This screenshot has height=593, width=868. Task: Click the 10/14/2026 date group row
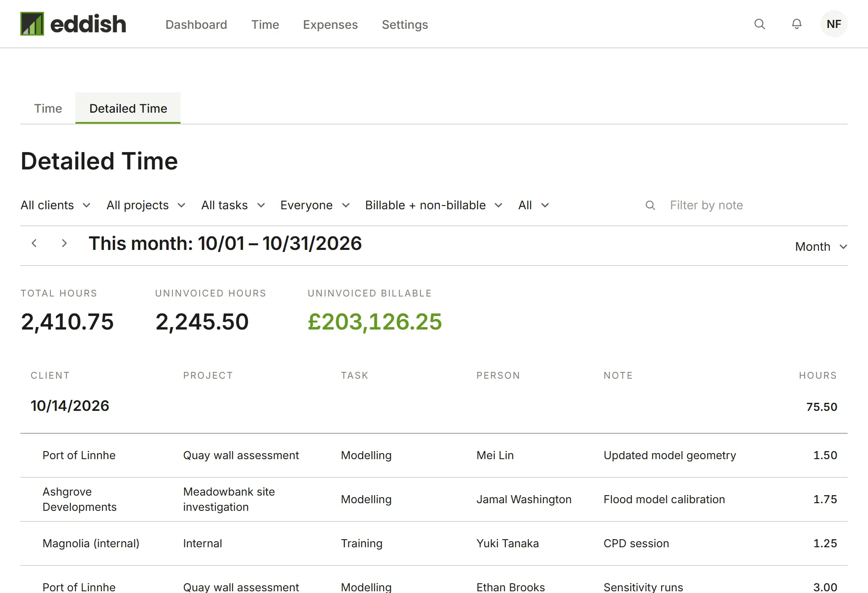coord(434,406)
